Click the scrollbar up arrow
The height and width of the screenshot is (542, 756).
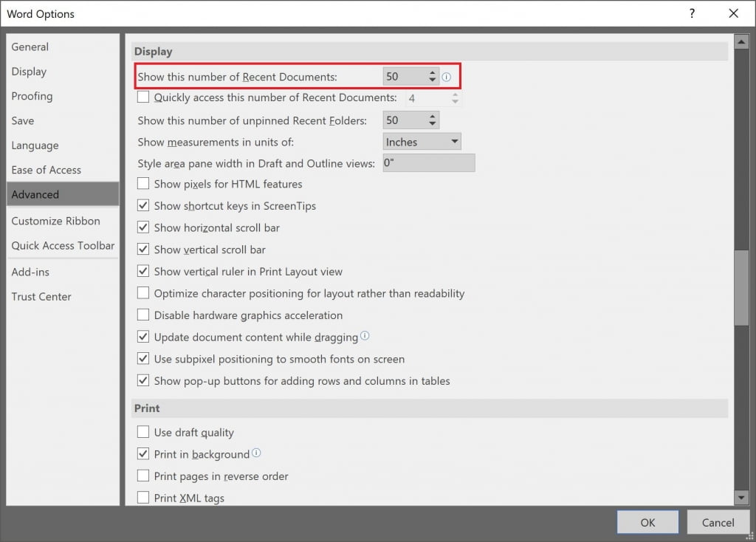click(x=741, y=42)
